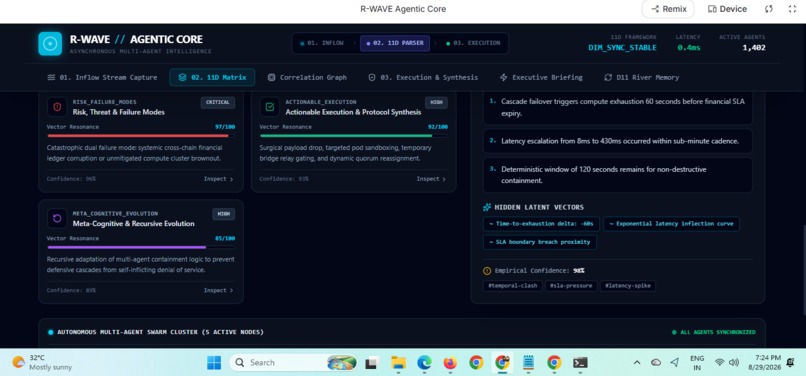The height and width of the screenshot is (376, 806).
Task: Click the sparkle icon beside Hidden Latent Vectors
Action: click(x=487, y=207)
